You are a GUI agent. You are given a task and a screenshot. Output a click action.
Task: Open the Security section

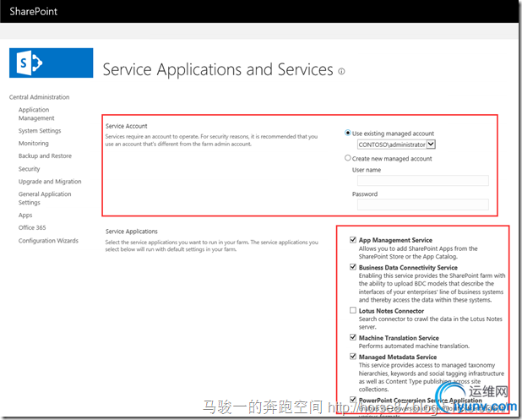[29, 169]
